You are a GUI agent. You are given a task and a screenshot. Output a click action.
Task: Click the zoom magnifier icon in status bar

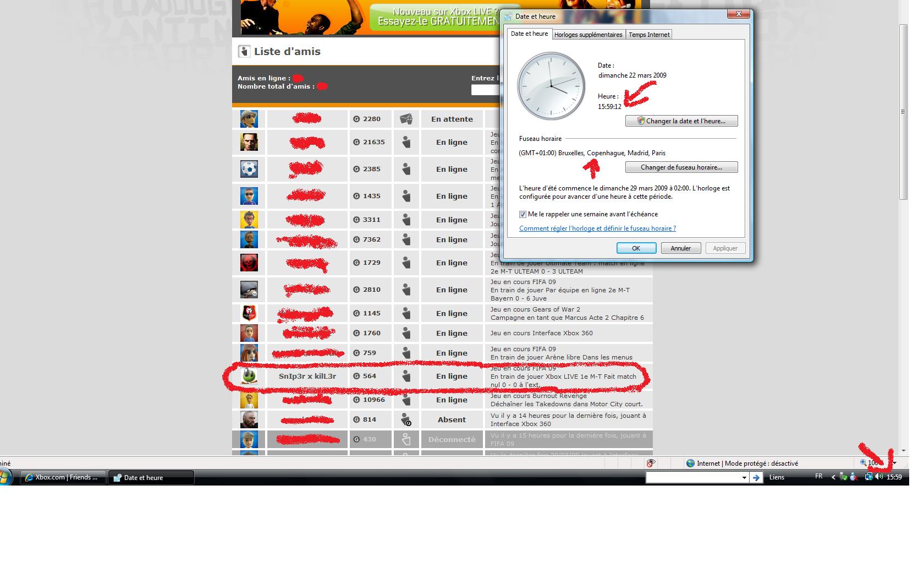pyautogui.click(x=863, y=463)
